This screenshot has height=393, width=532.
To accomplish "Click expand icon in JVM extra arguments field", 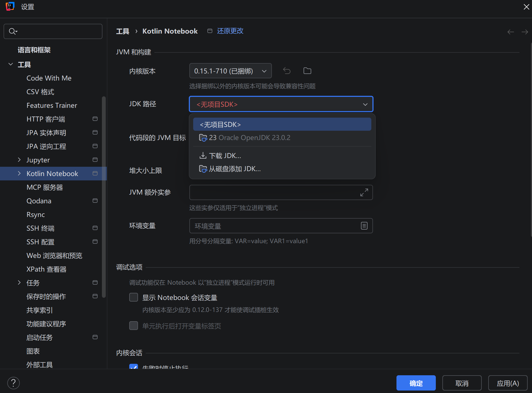I will pos(364,192).
